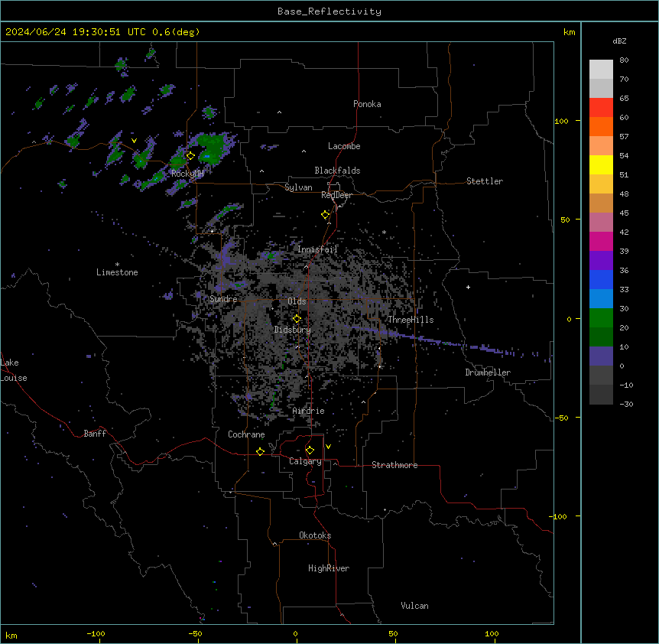Click the Lacombe city label
Image resolution: width=659 pixels, height=644 pixels.
[344, 146]
